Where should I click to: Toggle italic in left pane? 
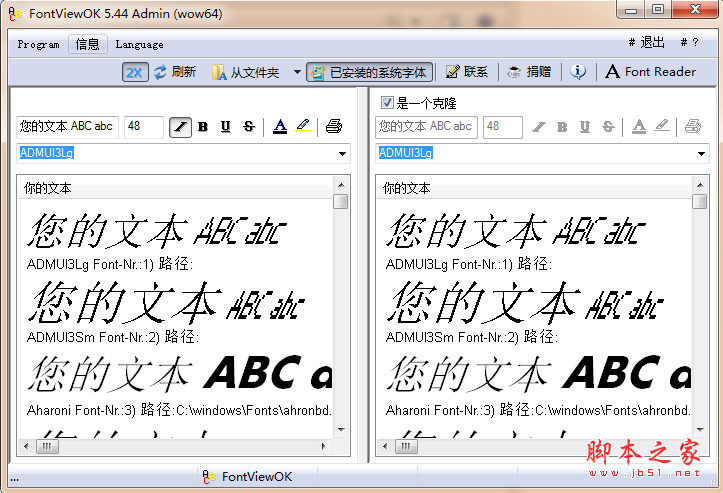180,127
